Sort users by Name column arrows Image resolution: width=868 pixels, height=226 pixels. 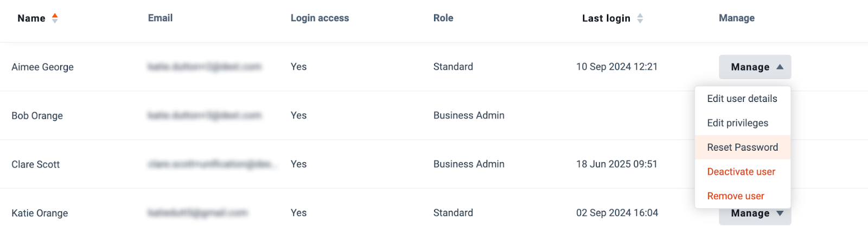pos(55,18)
